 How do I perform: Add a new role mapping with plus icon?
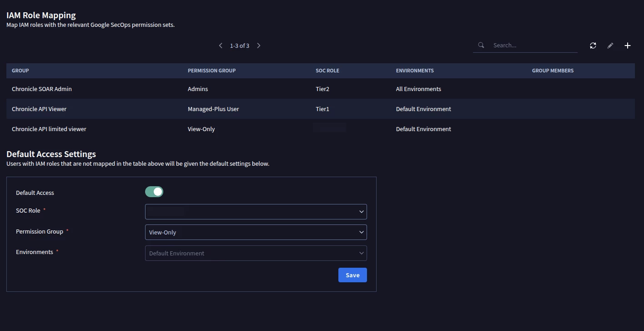pos(628,46)
